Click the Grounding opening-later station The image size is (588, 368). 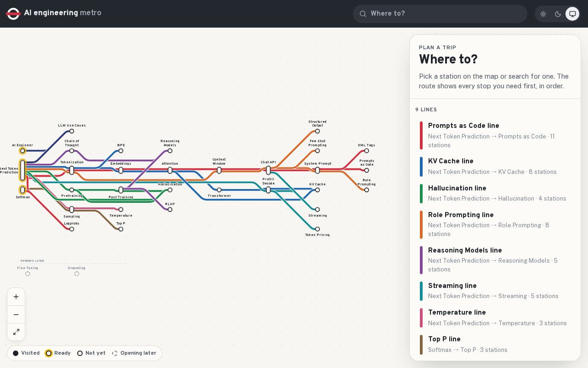[77, 274]
